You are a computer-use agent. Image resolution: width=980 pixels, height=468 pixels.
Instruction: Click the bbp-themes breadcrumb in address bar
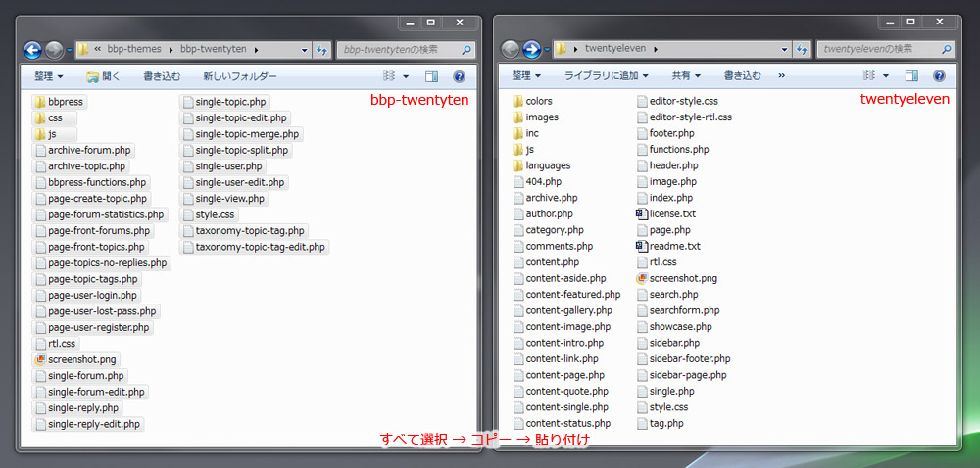coord(132,49)
